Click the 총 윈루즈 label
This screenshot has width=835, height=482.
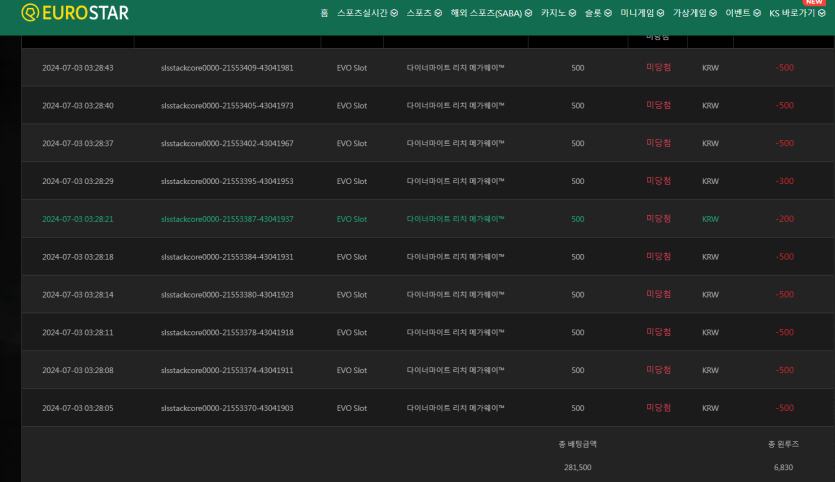pos(783,444)
